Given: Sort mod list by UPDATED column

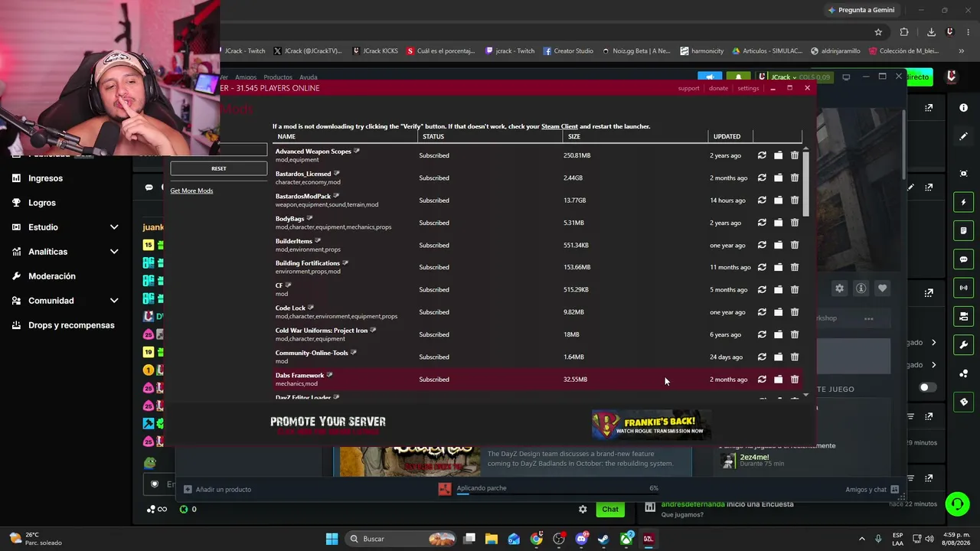Looking at the screenshot, I should [727, 136].
